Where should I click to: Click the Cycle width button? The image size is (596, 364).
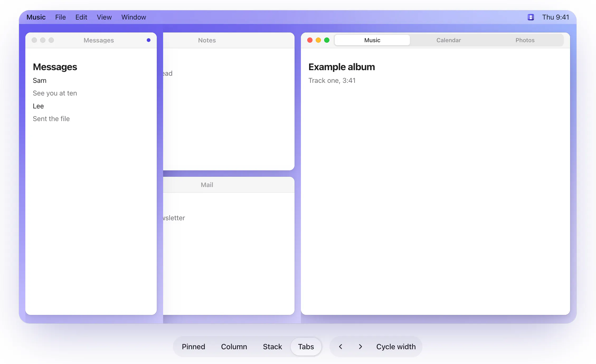[396, 347]
